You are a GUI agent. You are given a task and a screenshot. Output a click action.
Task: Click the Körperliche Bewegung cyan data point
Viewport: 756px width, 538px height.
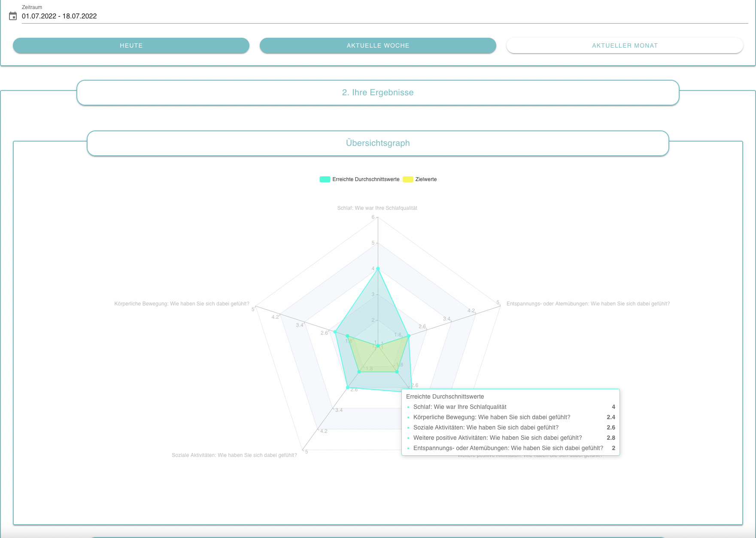(x=335, y=332)
